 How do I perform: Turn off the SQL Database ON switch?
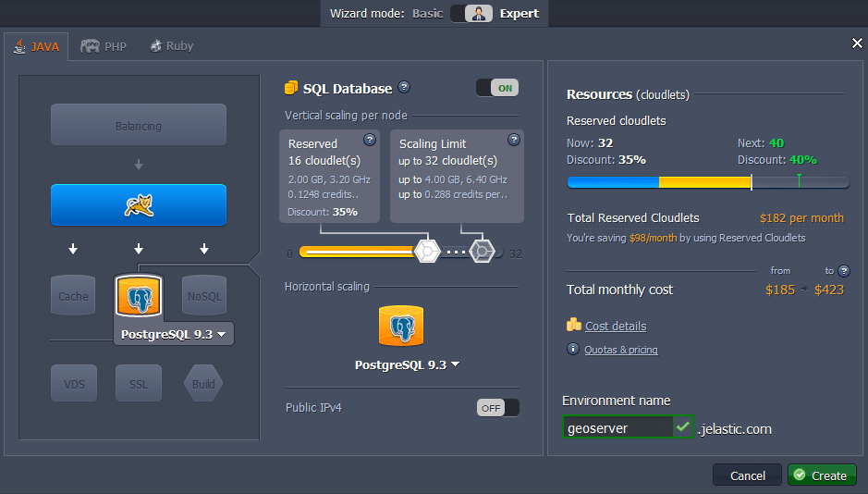(497, 88)
